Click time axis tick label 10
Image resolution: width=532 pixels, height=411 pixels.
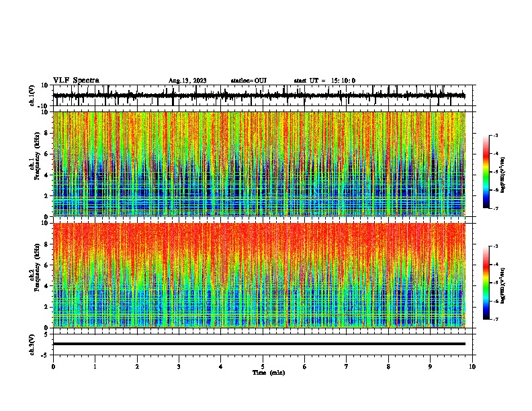472,367
